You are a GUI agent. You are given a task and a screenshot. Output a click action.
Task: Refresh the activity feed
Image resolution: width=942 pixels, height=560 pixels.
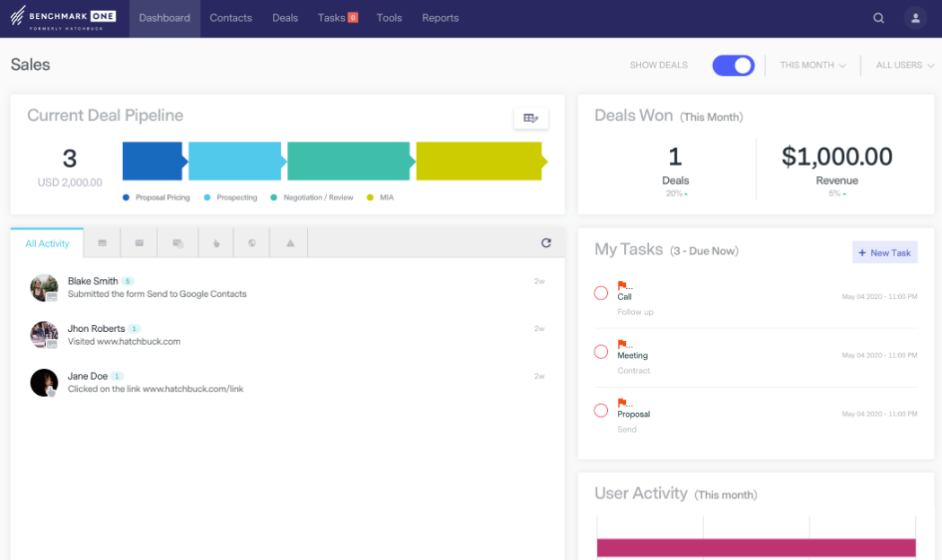(x=545, y=242)
